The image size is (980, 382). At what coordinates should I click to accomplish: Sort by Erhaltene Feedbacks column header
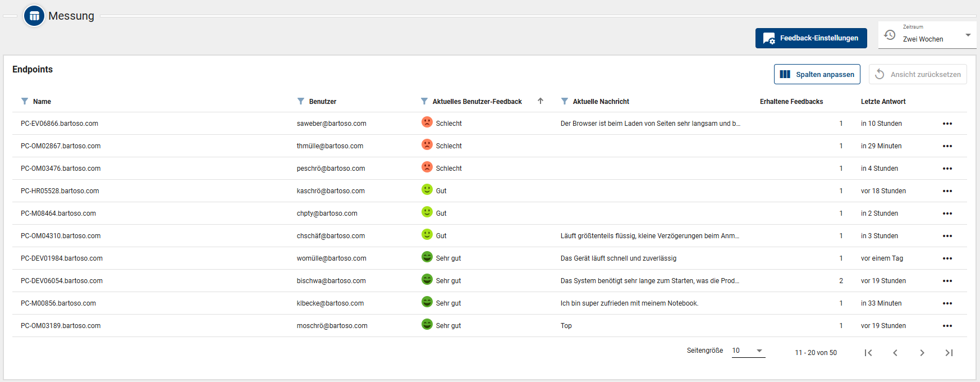(x=791, y=102)
